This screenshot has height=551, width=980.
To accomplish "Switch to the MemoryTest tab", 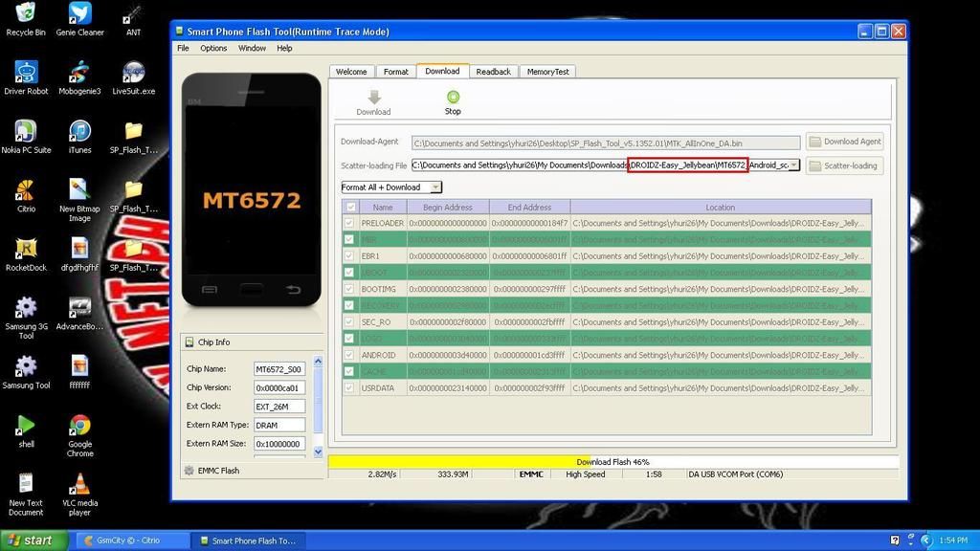I will 547,72.
